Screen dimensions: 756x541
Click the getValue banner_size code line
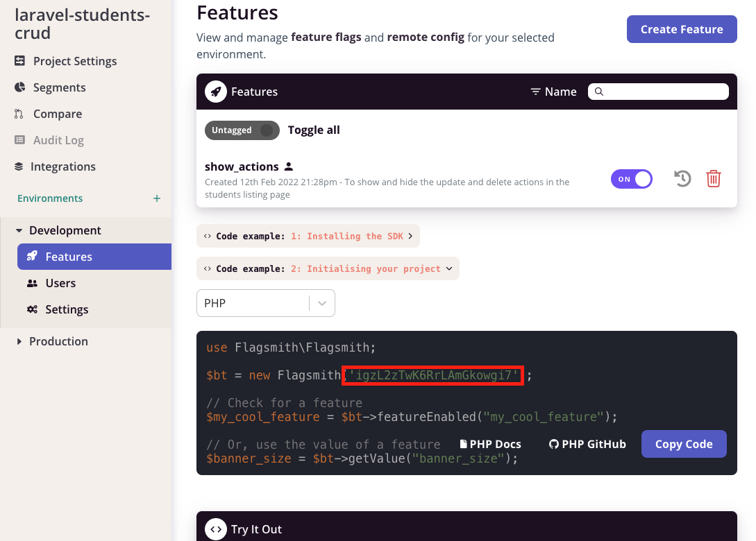[362, 458]
